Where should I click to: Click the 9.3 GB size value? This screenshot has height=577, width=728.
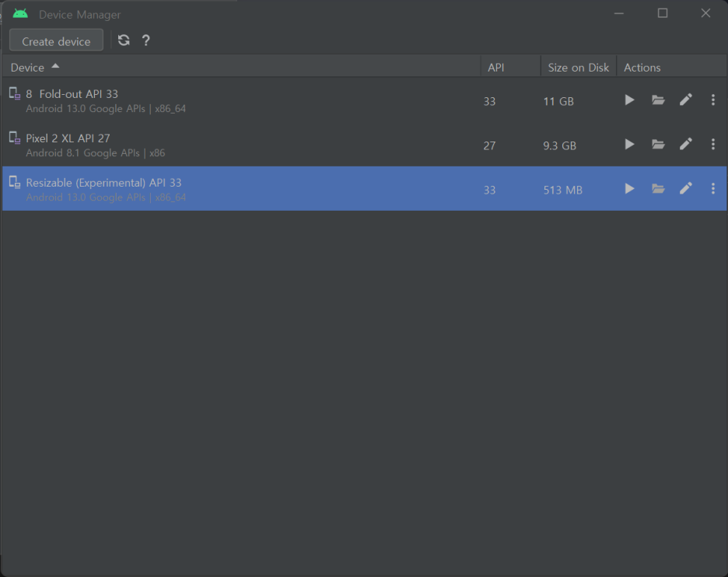pos(559,145)
